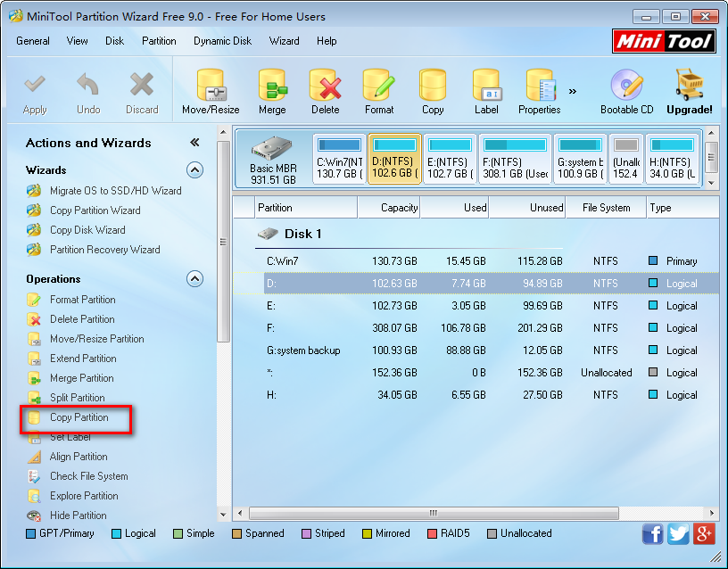The image size is (728, 569).
Task: Click the Copy toolbar icon
Action: click(x=433, y=93)
